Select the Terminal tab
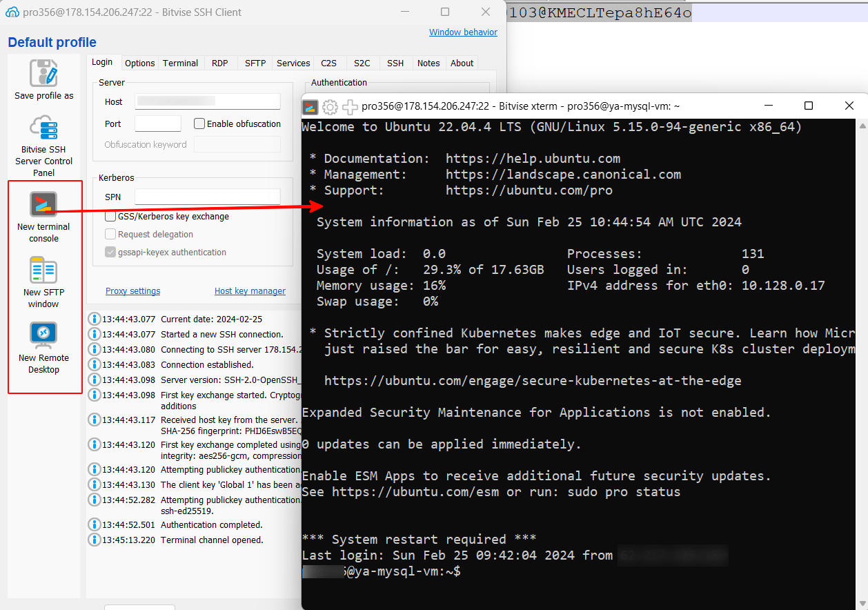Image resolution: width=868 pixels, height=610 pixels. coord(180,63)
